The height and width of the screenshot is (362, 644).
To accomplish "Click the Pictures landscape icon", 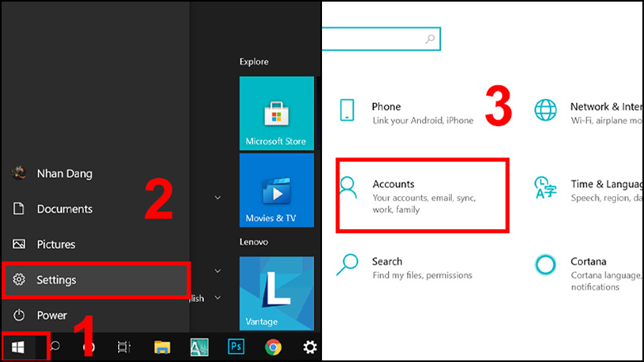I will (19, 244).
